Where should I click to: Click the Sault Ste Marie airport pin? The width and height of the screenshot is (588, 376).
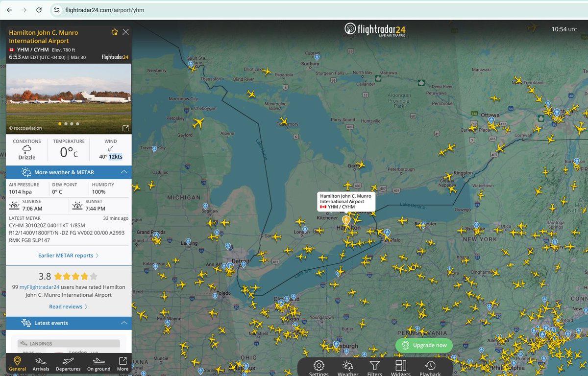coord(191,64)
